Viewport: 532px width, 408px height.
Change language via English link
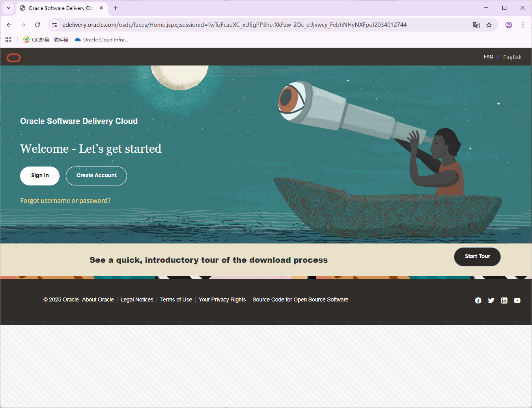click(512, 57)
